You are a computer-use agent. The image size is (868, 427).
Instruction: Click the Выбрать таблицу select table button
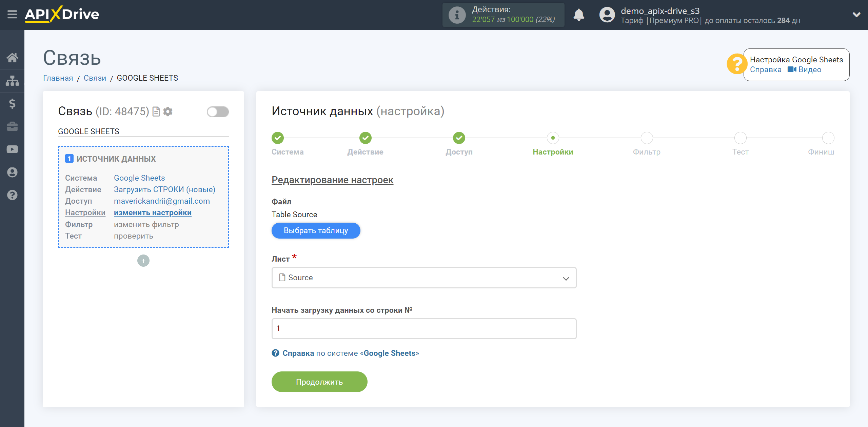pos(316,230)
